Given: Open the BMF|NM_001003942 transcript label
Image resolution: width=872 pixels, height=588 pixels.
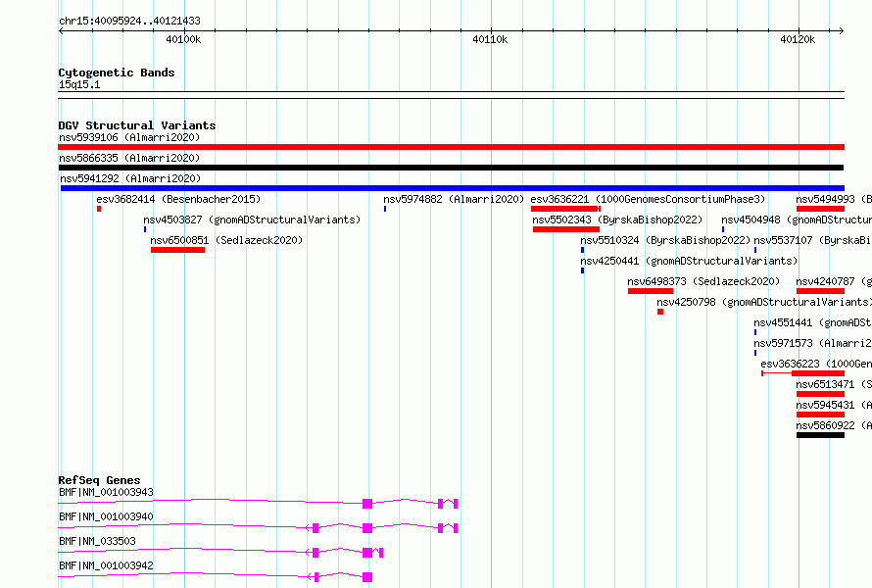Looking at the screenshot, I should point(106,565).
